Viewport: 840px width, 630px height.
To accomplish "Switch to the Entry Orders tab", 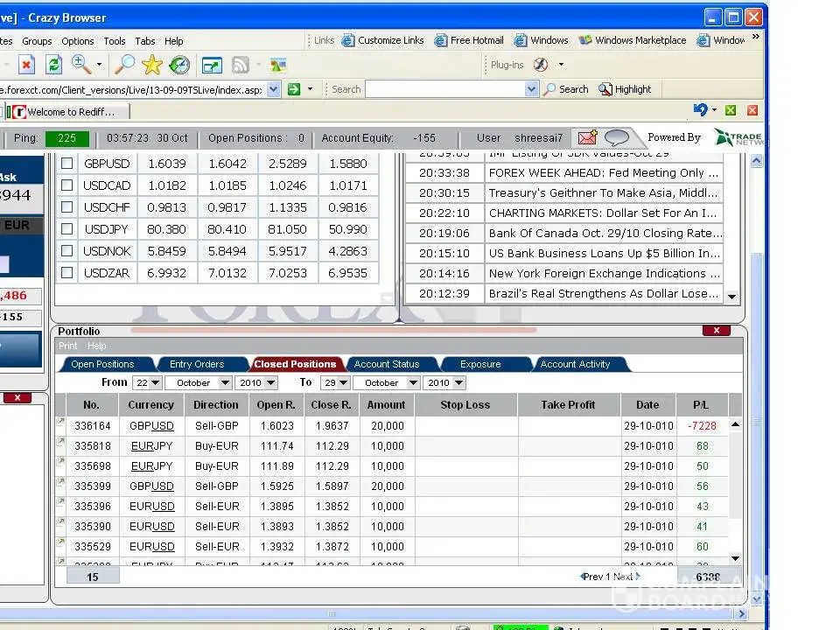I will coord(196,364).
